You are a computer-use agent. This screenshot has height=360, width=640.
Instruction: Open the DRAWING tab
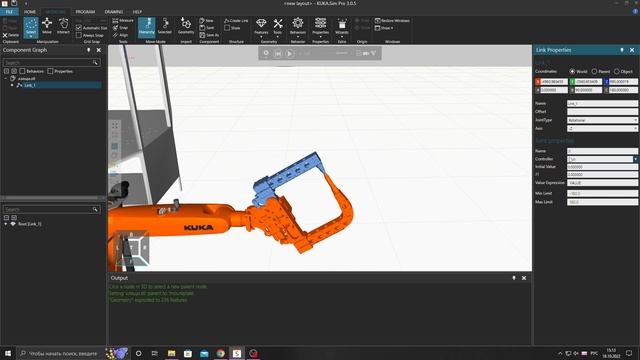(113, 12)
